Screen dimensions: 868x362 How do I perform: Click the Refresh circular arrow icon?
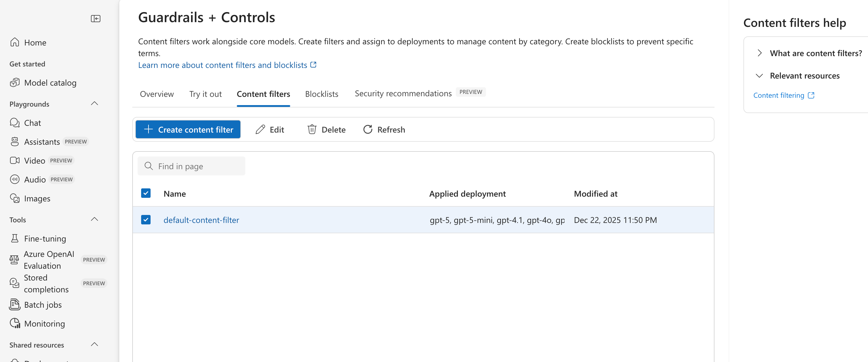[368, 129]
